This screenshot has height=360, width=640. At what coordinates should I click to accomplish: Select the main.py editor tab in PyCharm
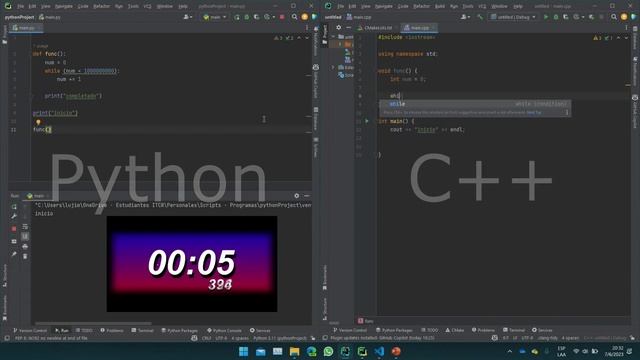click(25, 28)
